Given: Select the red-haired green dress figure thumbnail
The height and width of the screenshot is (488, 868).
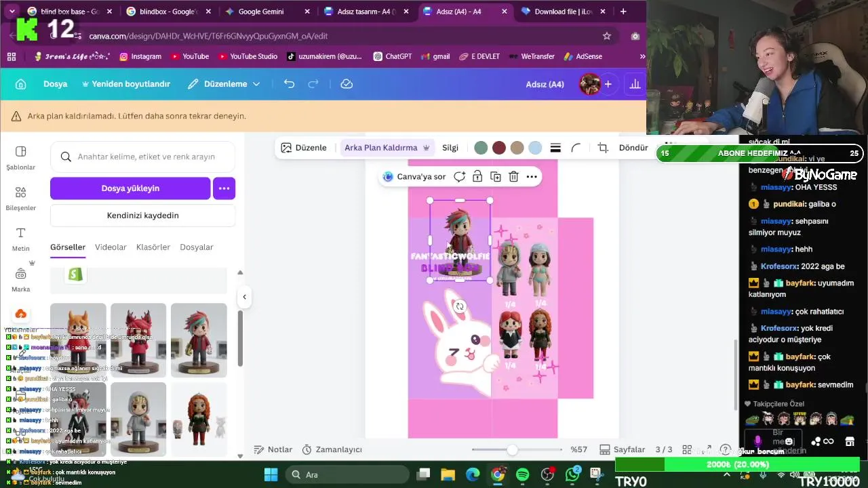Looking at the screenshot, I should tap(199, 420).
